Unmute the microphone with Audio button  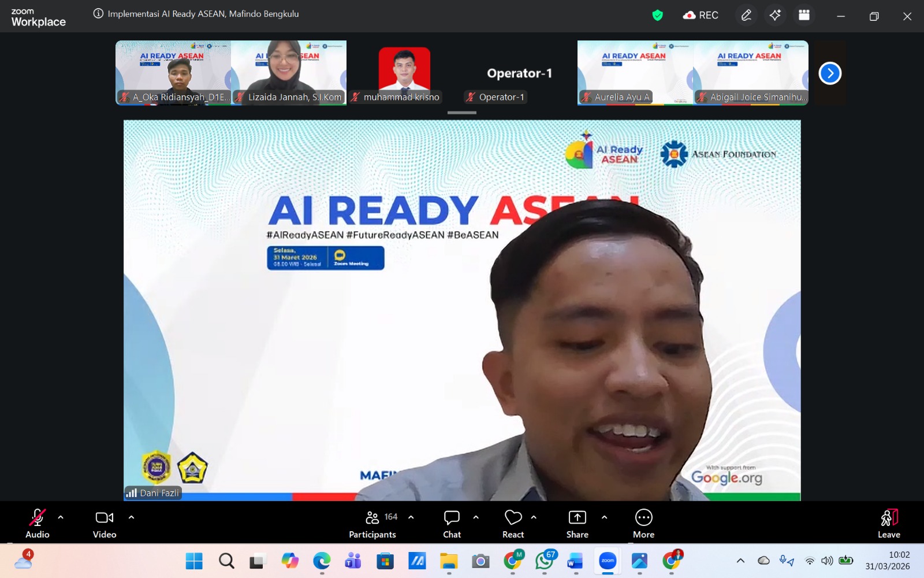38,523
